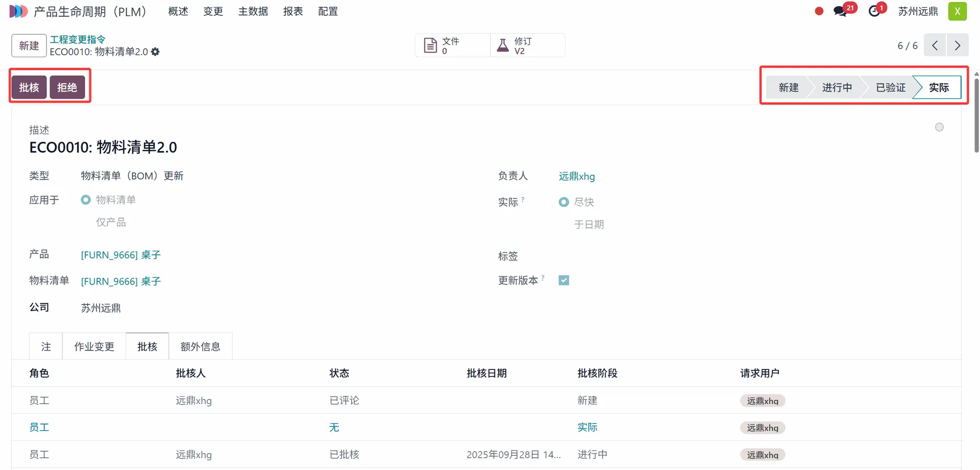Click the kanban state grey circle
Image resolution: width=980 pixels, height=470 pixels.
[x=939, y=127]
